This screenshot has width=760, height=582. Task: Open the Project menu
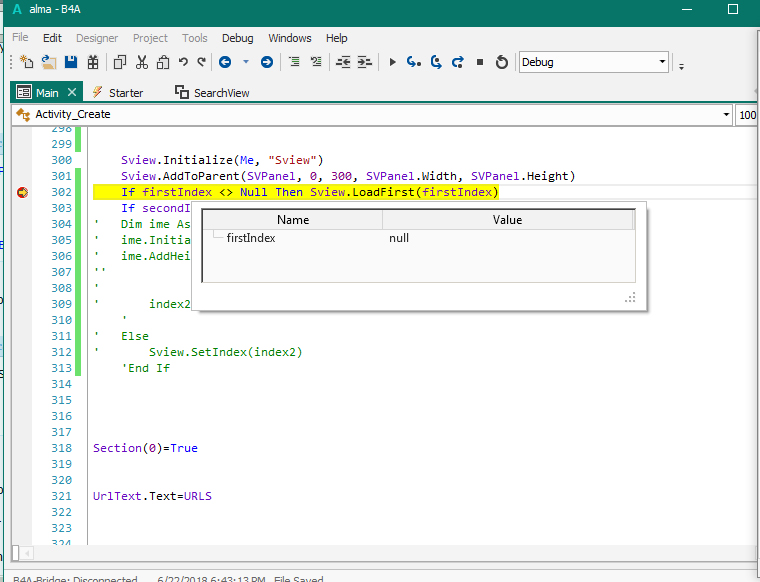[x=150, y=38]
